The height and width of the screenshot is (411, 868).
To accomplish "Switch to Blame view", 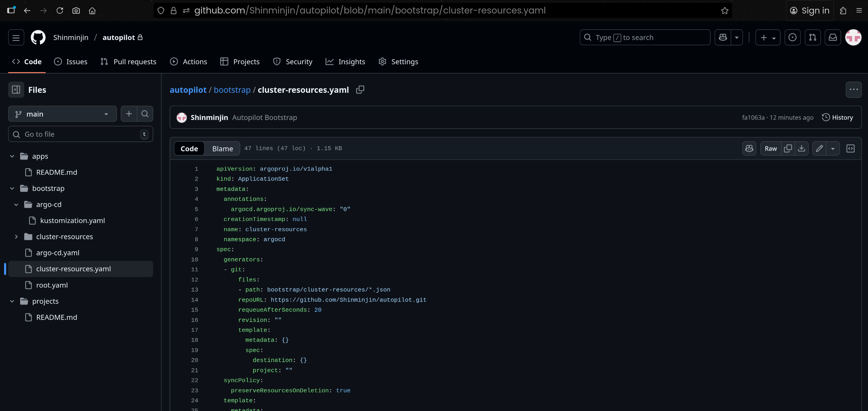I will click(222, 149).
